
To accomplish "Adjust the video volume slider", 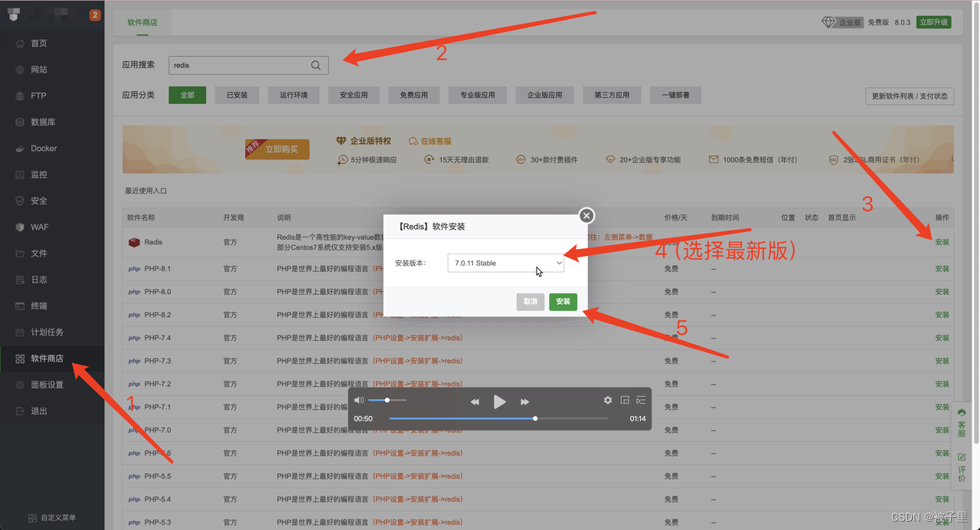I will 387,400.
